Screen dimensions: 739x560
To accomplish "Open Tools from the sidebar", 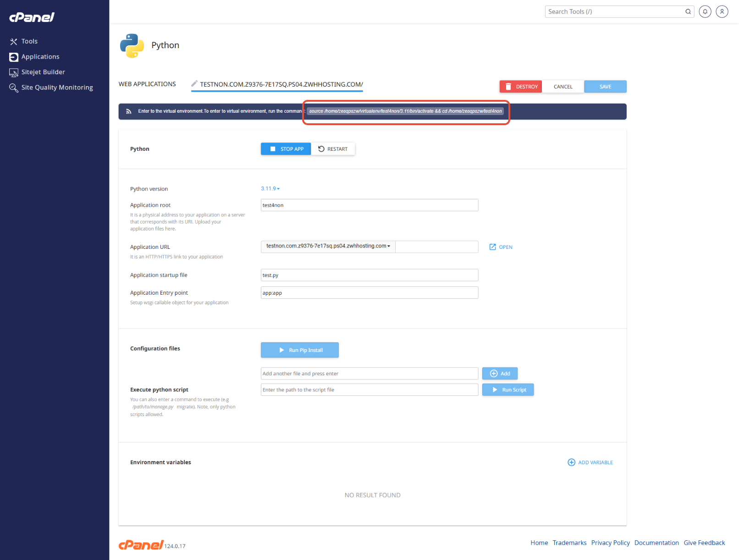I will click(x=29, y=41).
